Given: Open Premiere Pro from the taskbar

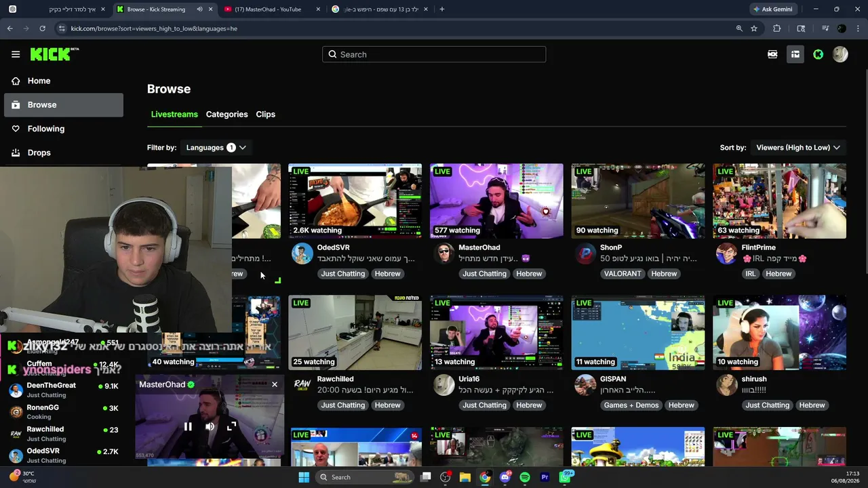Looking at the screenshot, I should click(545, 477).
